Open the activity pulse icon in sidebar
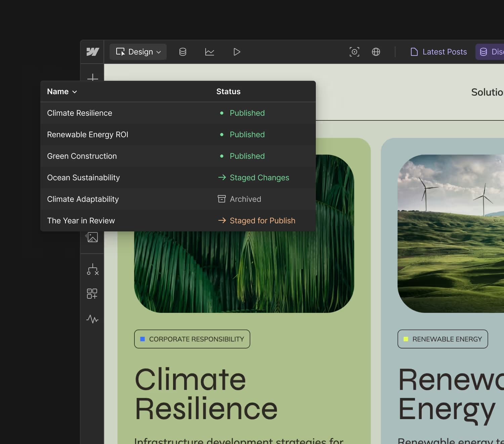Image resolution: width=504 pixels, height=444 pixels. [92, 319]
